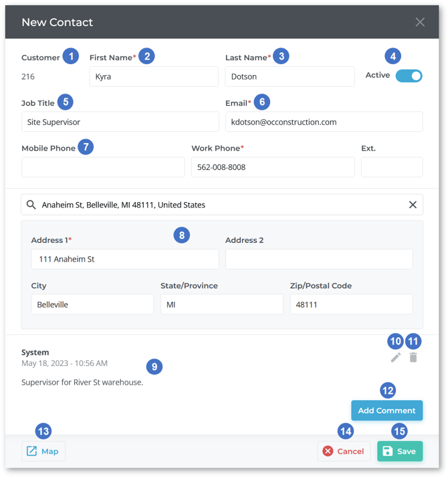Click the magnifier icon in address search
The height and width of the screenshot is (477, 448).
coord(31,205)
